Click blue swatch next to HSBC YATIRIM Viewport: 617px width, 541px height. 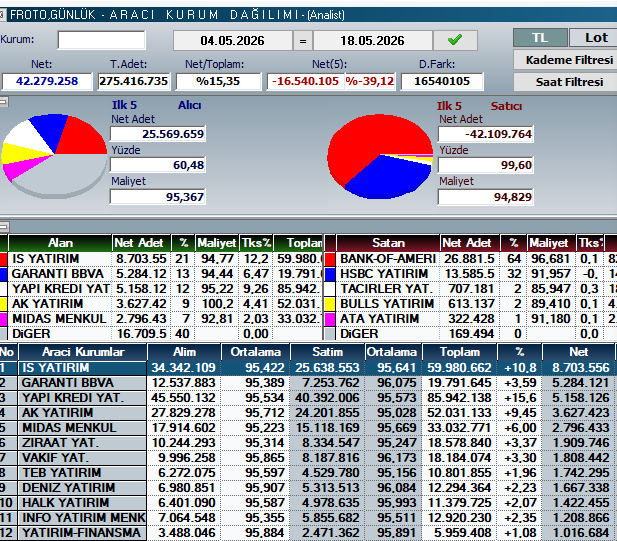[330, 274]
